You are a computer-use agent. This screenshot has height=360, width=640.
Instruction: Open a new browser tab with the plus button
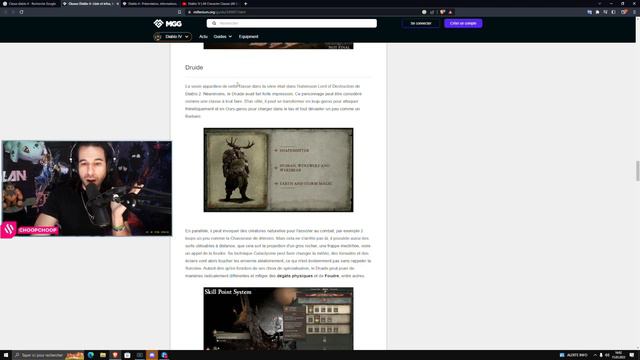(x=245, y=4)
